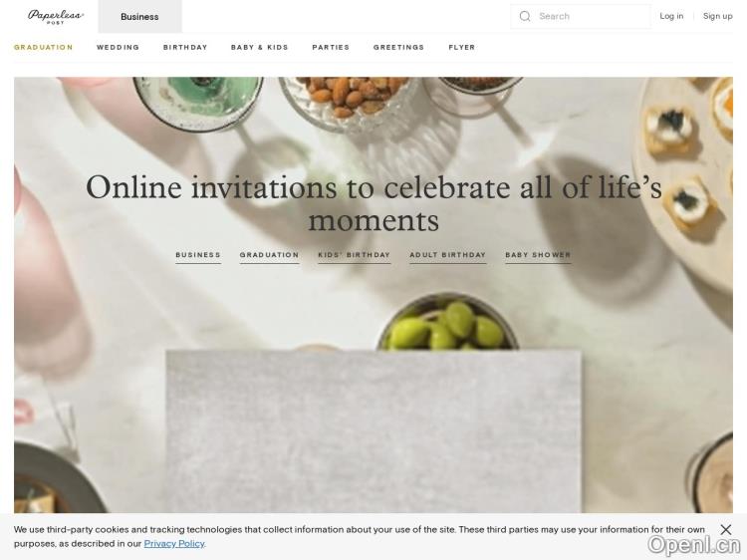Open the Kids' Birthday hero link
Image resolution: width=747 pixels, height=560 pixels.
[354, 255]
